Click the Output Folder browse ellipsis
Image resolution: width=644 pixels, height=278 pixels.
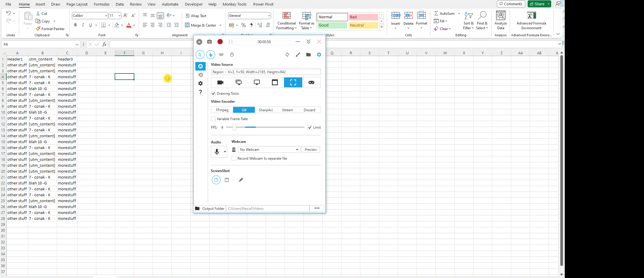[317, 208]
